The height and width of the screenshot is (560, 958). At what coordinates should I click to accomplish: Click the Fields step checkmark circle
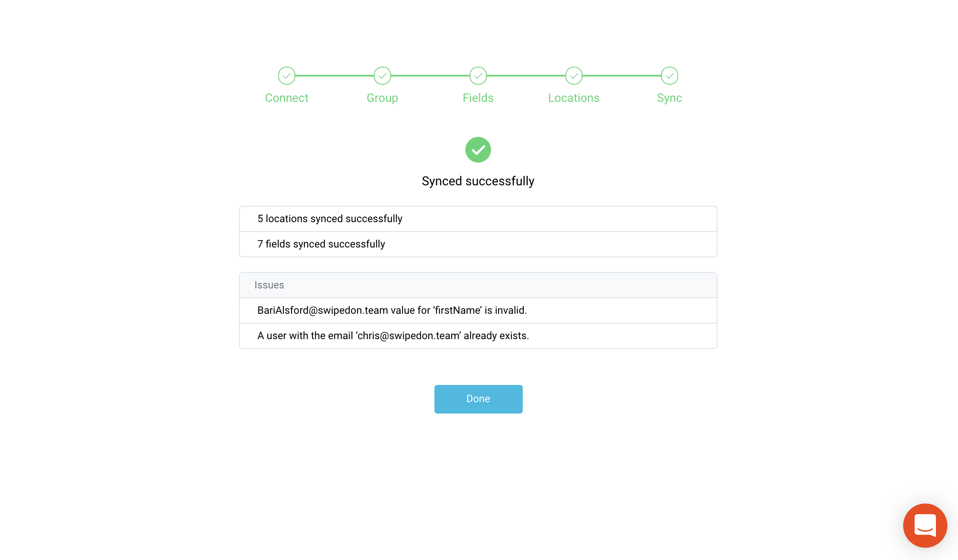[478, 76]
